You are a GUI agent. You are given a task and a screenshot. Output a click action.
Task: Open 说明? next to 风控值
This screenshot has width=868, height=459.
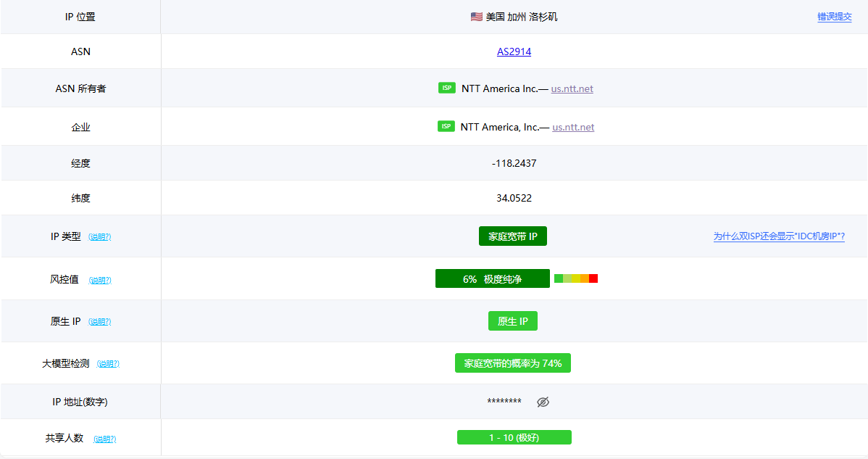100,280
